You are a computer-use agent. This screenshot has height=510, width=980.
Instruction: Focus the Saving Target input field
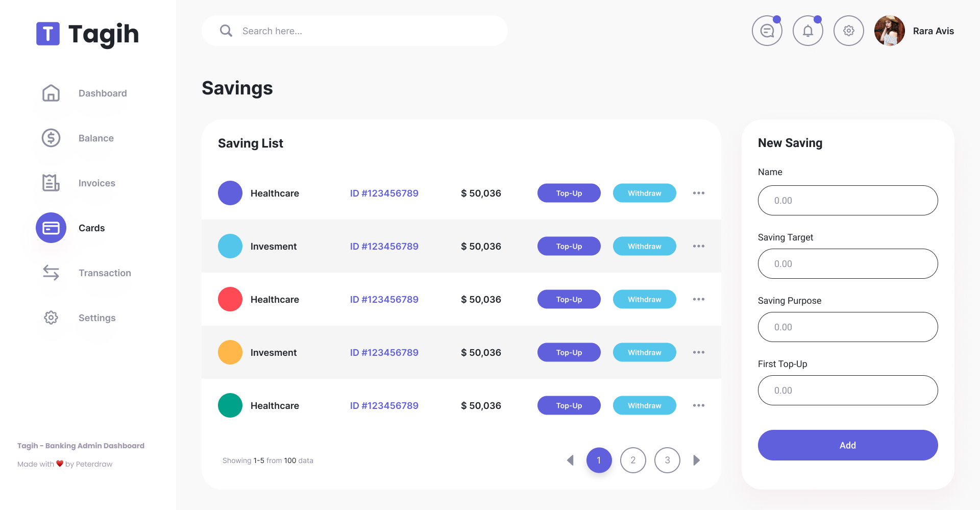tap(847, 263)
